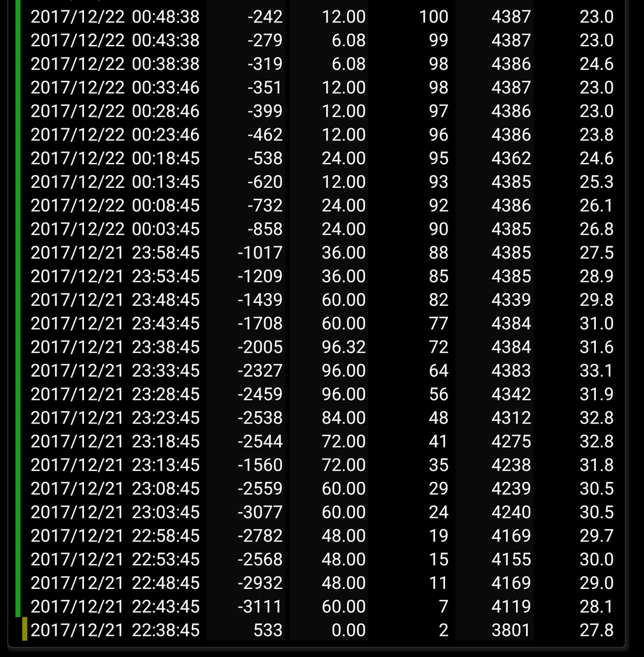Click the battery level 7
Image resolution: width=644 pixels, height=657 pixels.
[444, 607]
